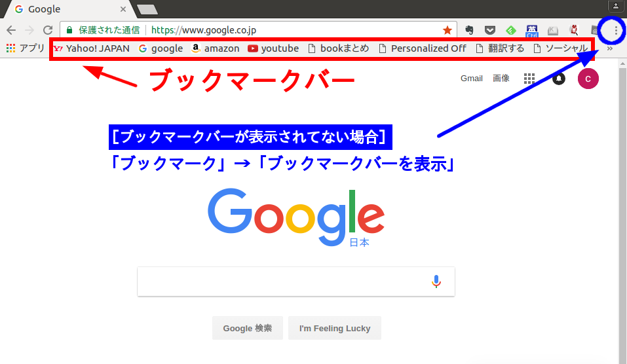The width and height of the screenshot is (627, 364).
Task: Open the green Feedly extension
Action: pyautogui.click(x=511, y=30)
